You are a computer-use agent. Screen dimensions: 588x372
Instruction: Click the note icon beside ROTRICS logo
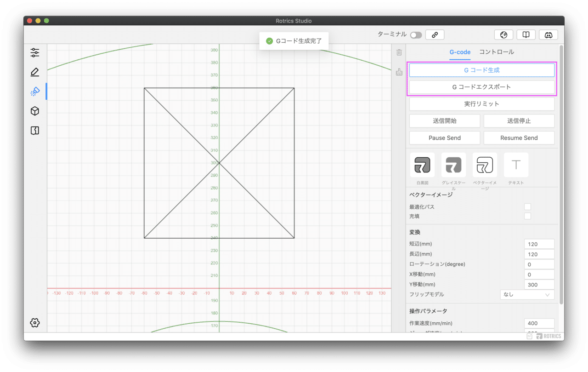530,336
